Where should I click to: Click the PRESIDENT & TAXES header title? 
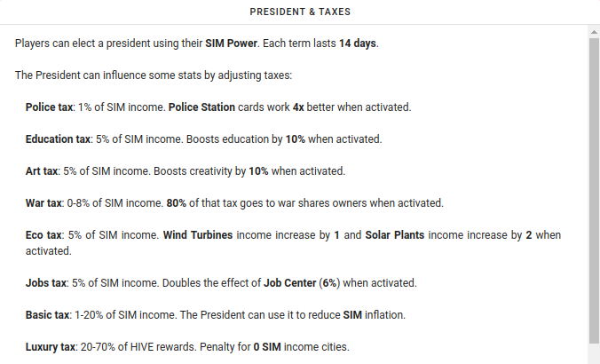pos(300,12)
